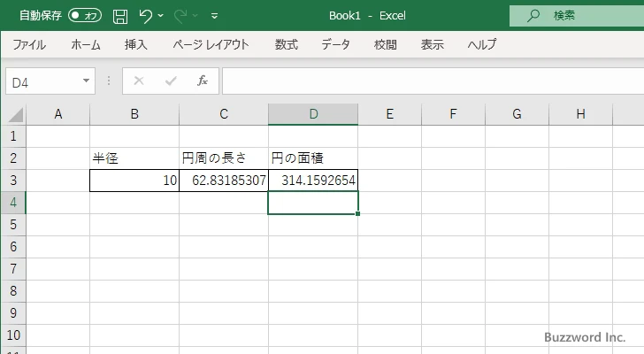
Task: Click the fill handle of cell D4
Action: pyautogui.click(x=358, y=214)
